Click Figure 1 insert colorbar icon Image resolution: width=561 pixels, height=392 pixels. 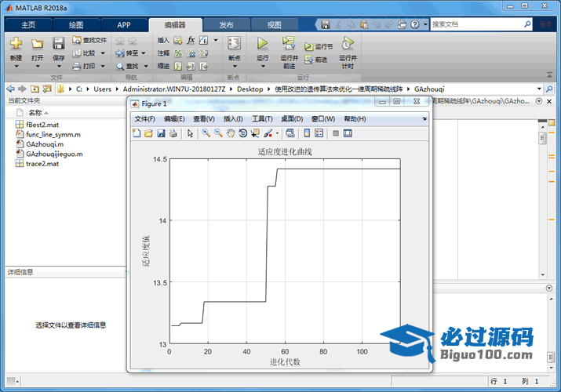coord(307,133)
